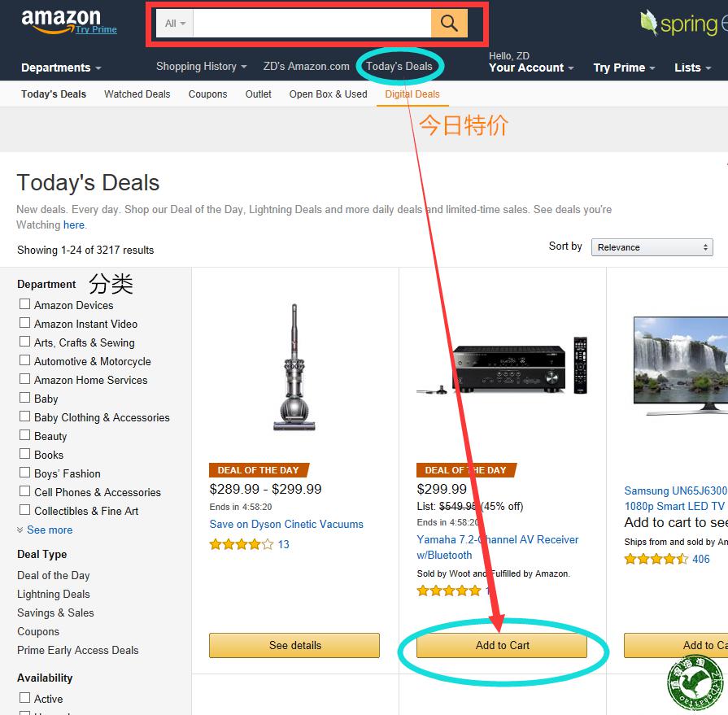Click the Yamaha AV receiver image

click(502, 365)
